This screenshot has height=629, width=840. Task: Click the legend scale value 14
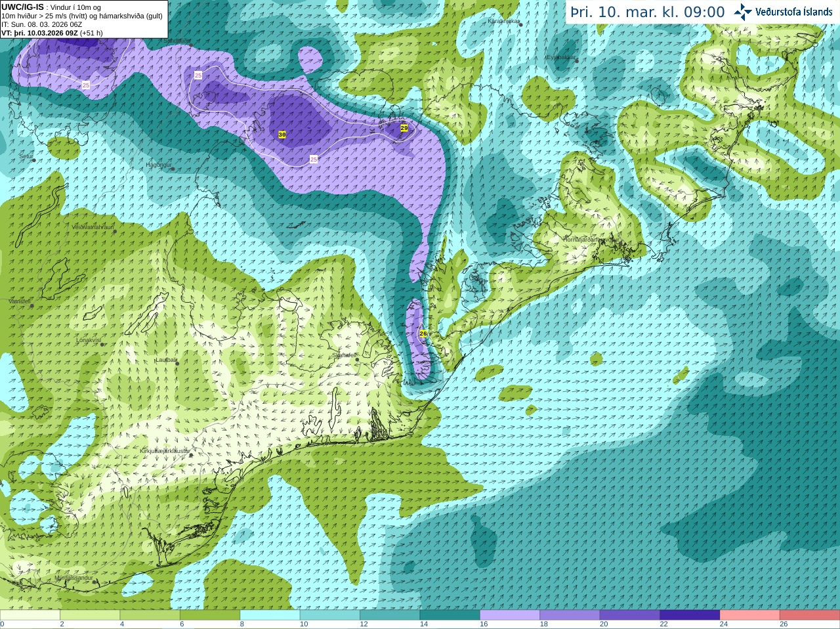tap(424, 624)
